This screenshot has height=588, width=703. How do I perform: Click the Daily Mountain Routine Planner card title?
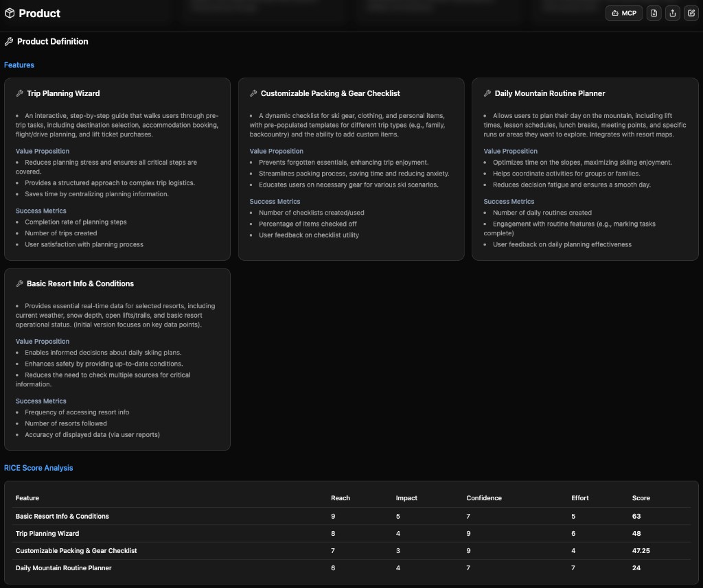click(548, 93)
